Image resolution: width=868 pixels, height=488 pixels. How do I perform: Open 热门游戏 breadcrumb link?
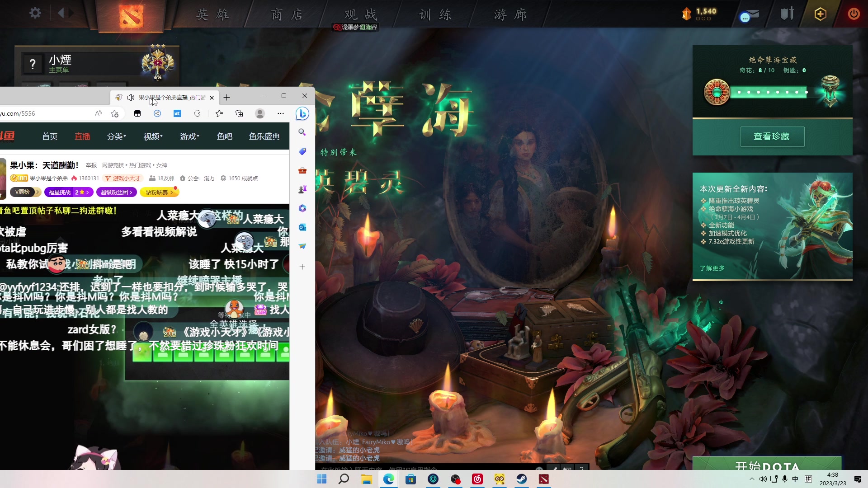click(140, 165)
